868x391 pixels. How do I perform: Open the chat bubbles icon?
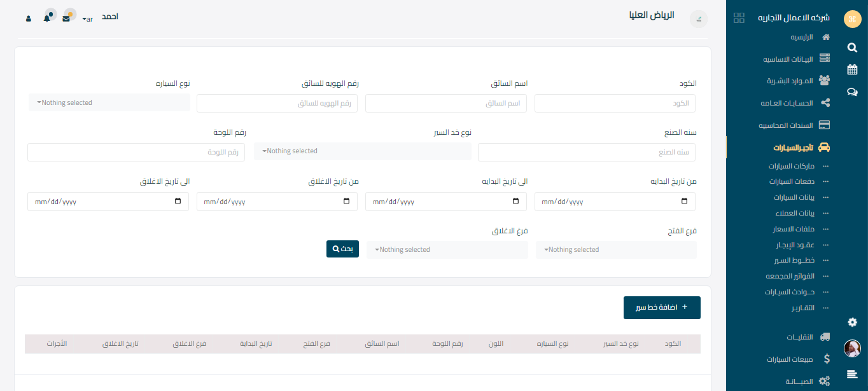(x=852, y=92)
